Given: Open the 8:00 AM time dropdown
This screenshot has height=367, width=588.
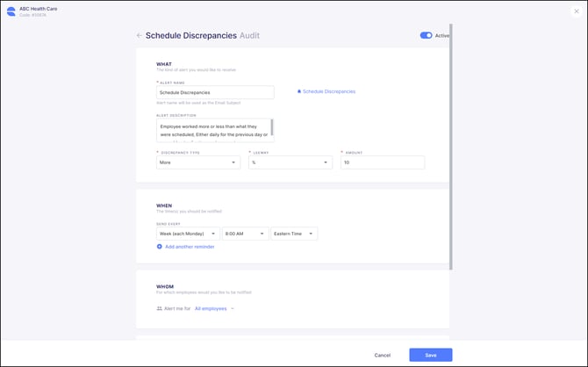Looking at the screenshot, I should click(245, 234).
